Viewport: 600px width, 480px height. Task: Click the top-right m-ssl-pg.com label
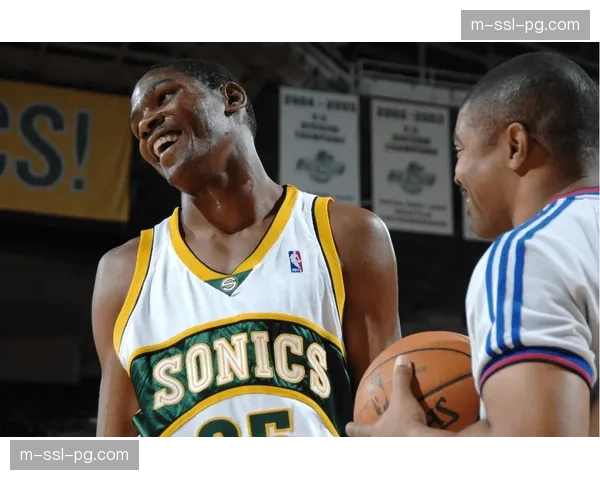pos(525,25)
